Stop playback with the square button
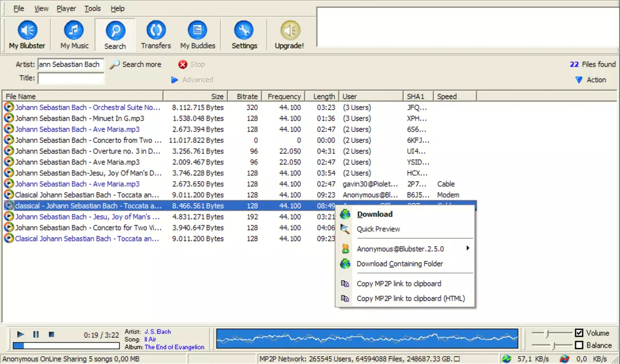 [x=51, y=334]
